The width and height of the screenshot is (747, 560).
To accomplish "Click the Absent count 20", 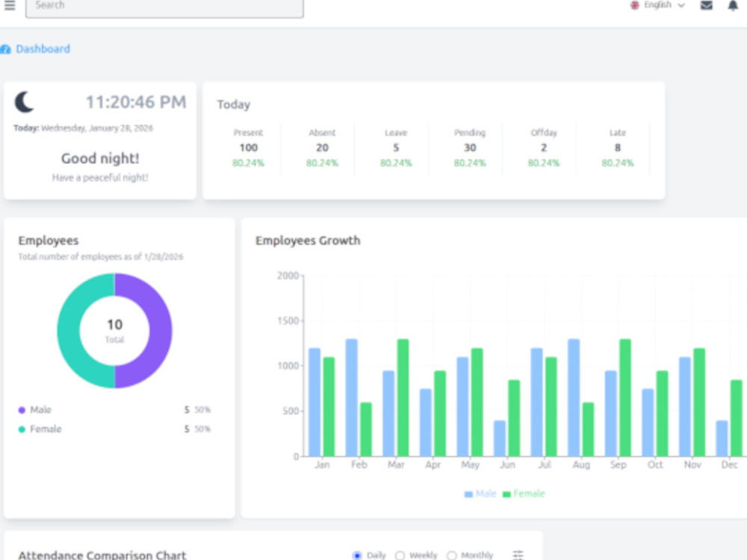I will [x=322, y=148].
